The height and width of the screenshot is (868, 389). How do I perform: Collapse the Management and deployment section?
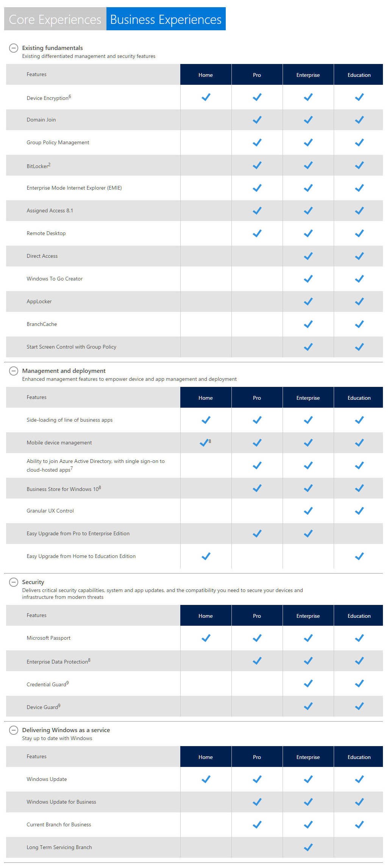(14, 371)
